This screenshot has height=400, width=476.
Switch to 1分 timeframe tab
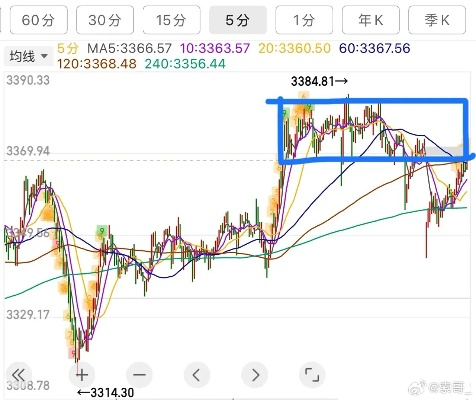tap(304, 20)
